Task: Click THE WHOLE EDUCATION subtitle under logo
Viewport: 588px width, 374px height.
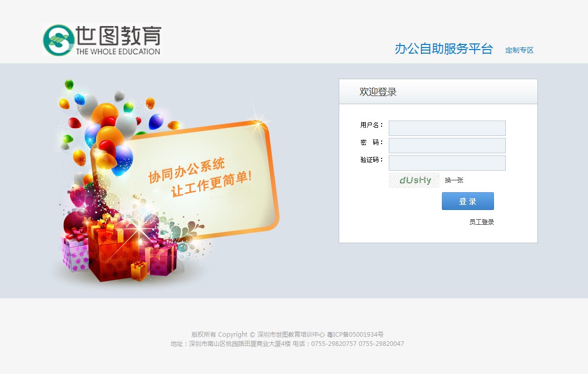Action: click(118, 52)
